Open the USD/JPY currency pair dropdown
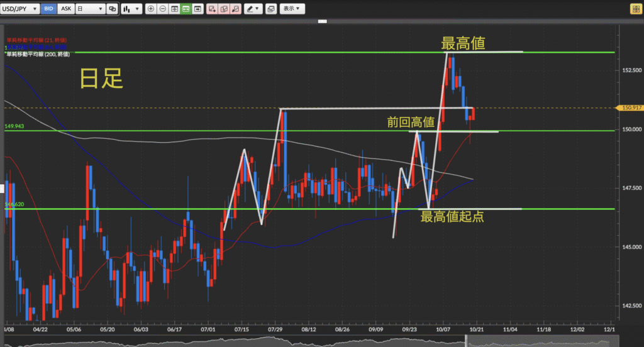The width and height of the screenshot is (644, 347). point(21,9)
